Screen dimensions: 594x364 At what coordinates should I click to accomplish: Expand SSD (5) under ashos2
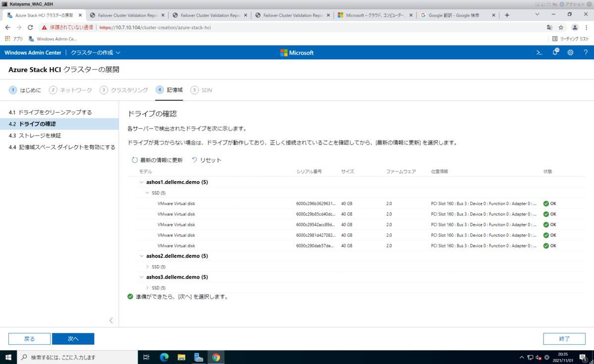click(147, 267)
